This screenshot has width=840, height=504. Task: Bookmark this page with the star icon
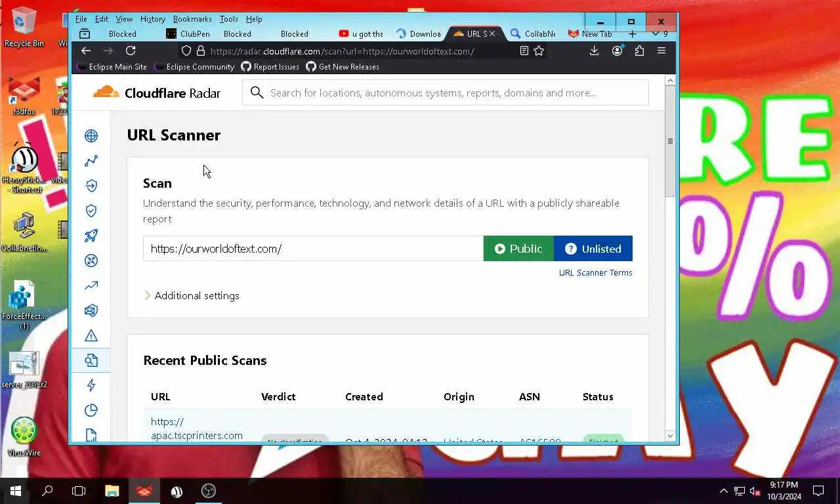coord(539,51)
